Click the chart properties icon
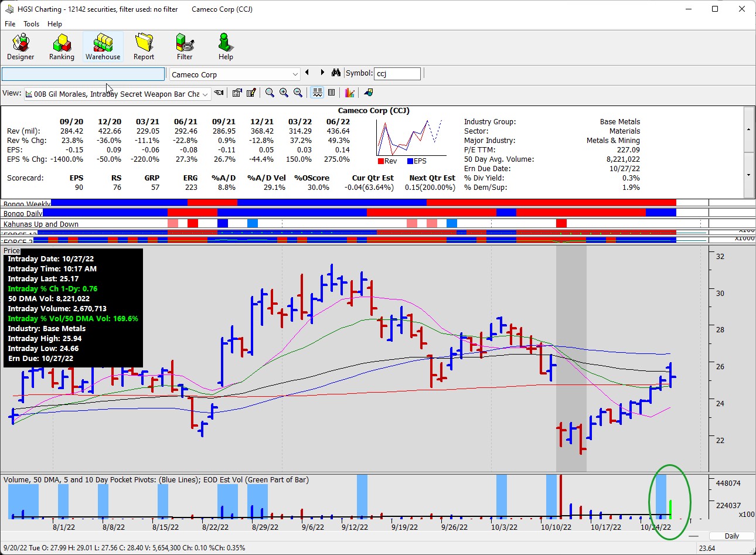Viewport: 756px width, 555px height. tap(237, 93)
